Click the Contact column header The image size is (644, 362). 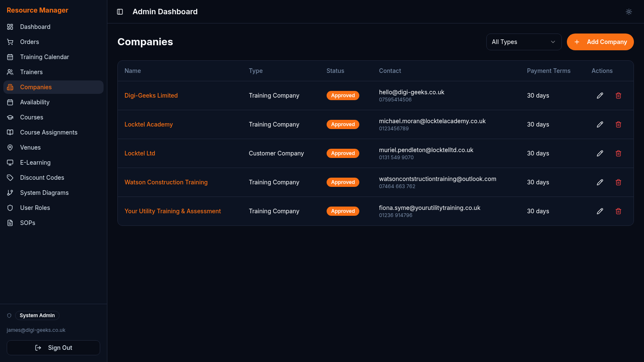point(390,71)
